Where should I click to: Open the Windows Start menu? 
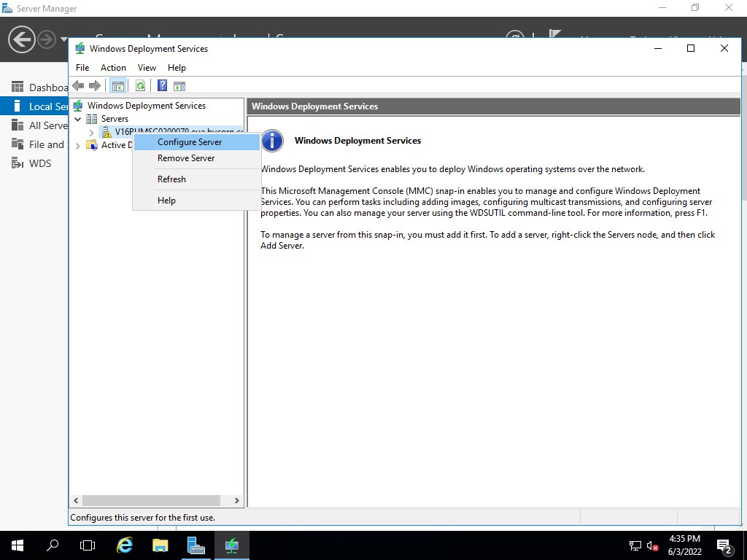click(18, 545)
